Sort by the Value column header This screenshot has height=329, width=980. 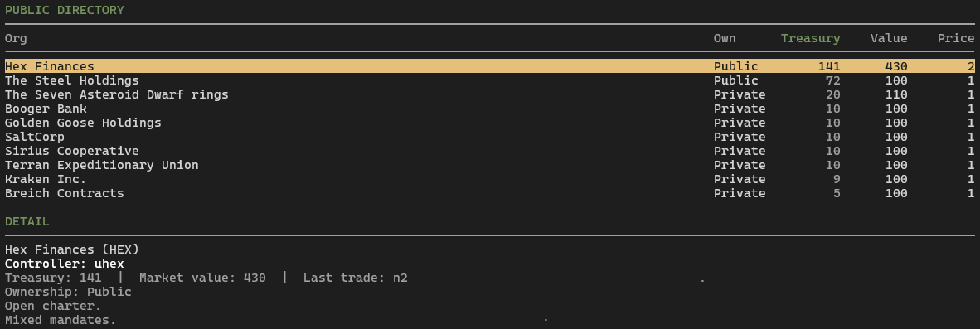point(889,39)
